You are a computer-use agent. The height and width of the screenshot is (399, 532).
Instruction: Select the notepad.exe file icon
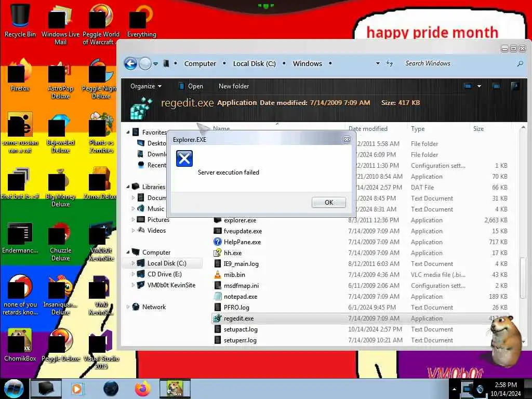(x=218, y=296)
